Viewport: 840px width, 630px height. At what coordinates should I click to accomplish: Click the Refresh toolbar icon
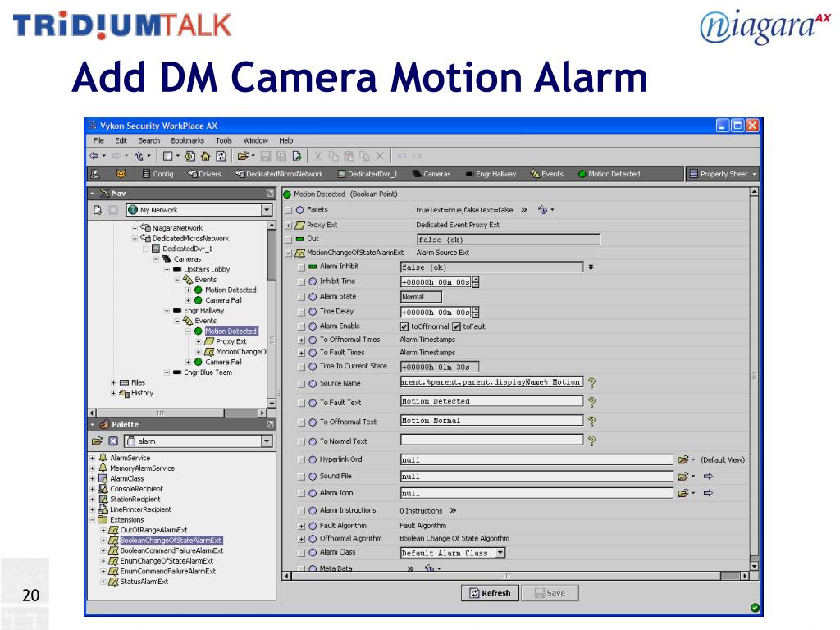point(221,156)
